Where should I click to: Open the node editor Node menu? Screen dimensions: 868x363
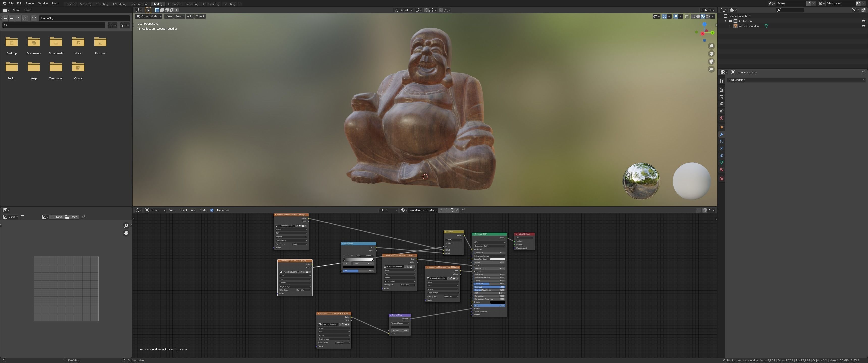pyautogui.click(x=203, y=210)
